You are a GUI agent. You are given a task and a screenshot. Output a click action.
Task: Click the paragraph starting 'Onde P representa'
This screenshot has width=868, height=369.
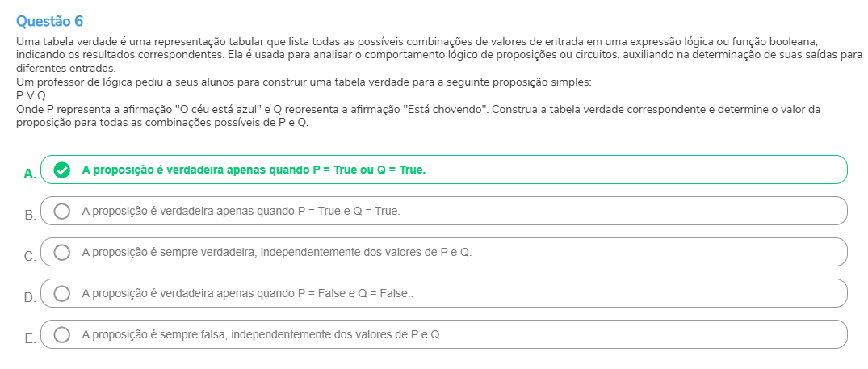coord(418,115)
